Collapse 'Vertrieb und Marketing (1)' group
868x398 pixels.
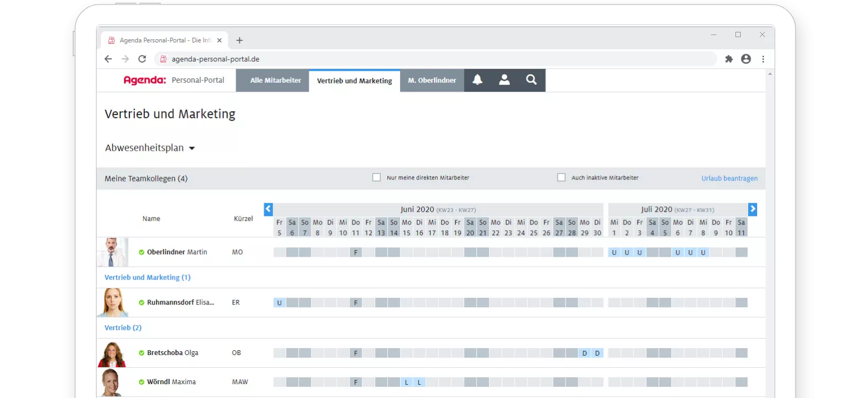pos(147,278)
